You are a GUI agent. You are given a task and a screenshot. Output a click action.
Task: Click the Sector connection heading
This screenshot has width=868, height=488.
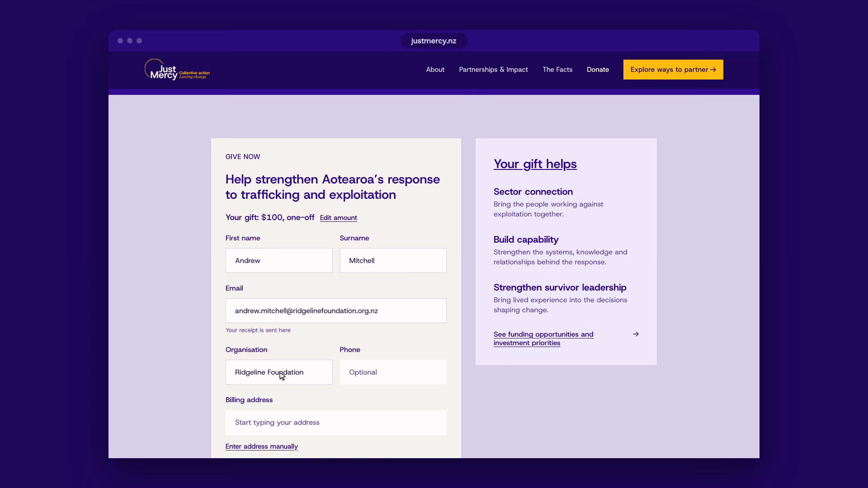point(533,192)
